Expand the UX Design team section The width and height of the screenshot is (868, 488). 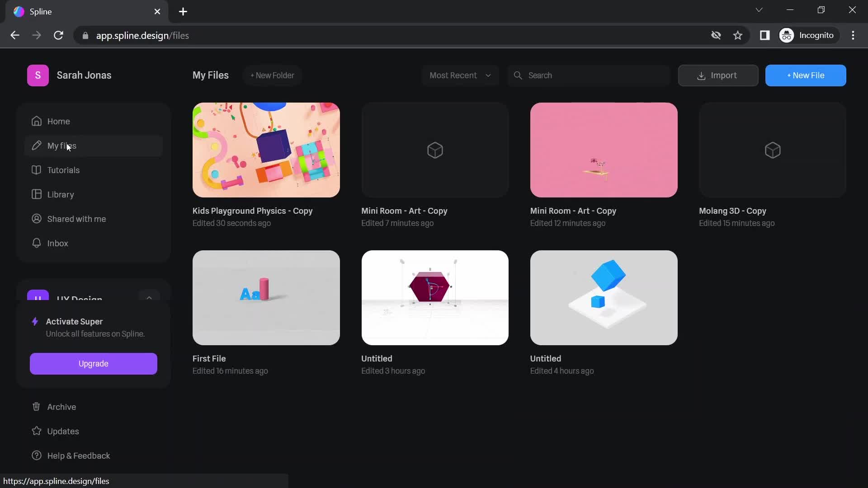coord(148,298)
